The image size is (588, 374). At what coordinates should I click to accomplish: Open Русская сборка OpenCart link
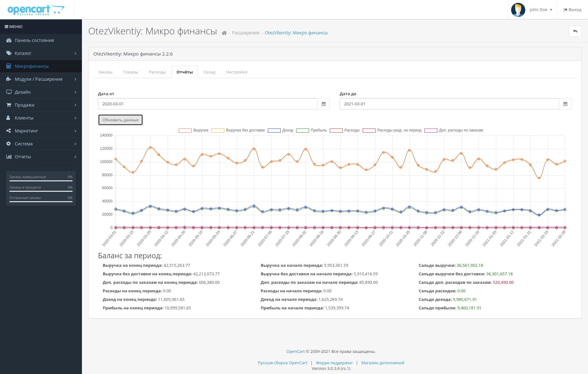point(282,363)
